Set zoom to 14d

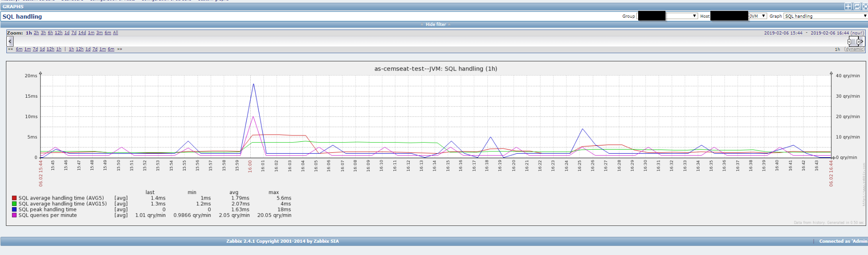coord(82,33)
